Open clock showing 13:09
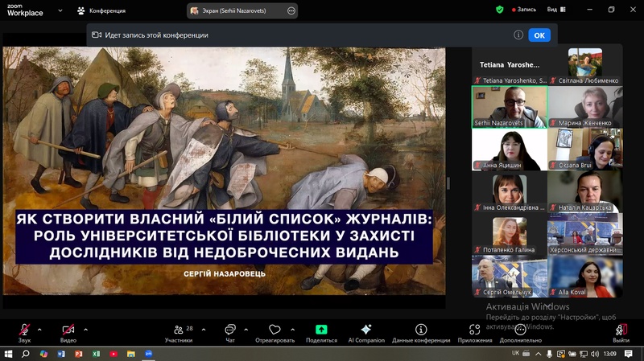Screen dimensions: 644x361 point(610,354)
